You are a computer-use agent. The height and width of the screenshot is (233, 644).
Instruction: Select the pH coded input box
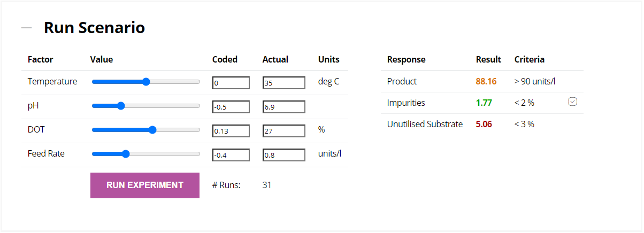tap(231, 107)
